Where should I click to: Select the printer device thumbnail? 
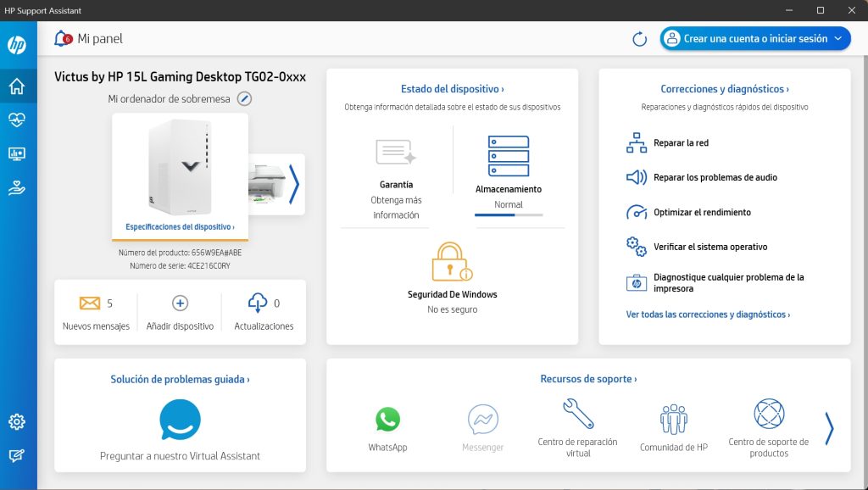[x=268, y=184]
